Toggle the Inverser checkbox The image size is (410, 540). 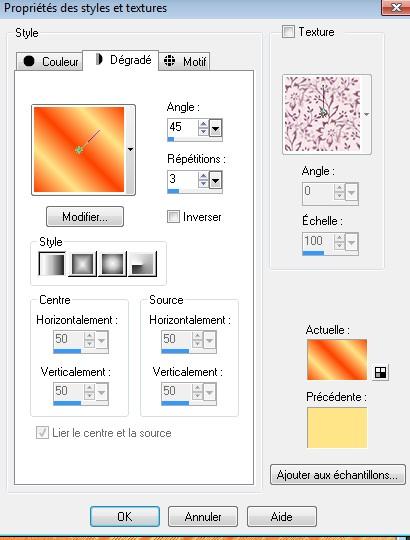click(173, 217)
